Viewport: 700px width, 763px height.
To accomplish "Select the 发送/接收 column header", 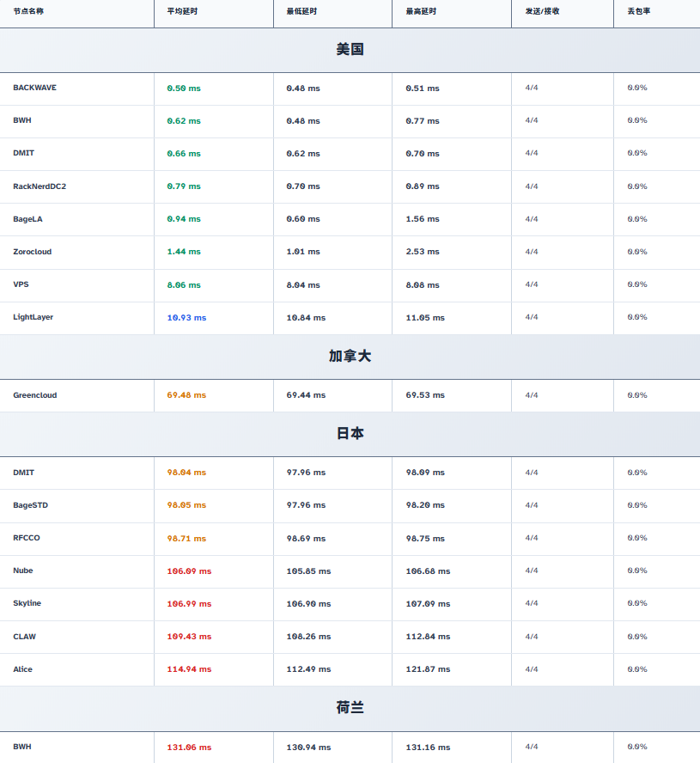I will click(x=541, y=11).
